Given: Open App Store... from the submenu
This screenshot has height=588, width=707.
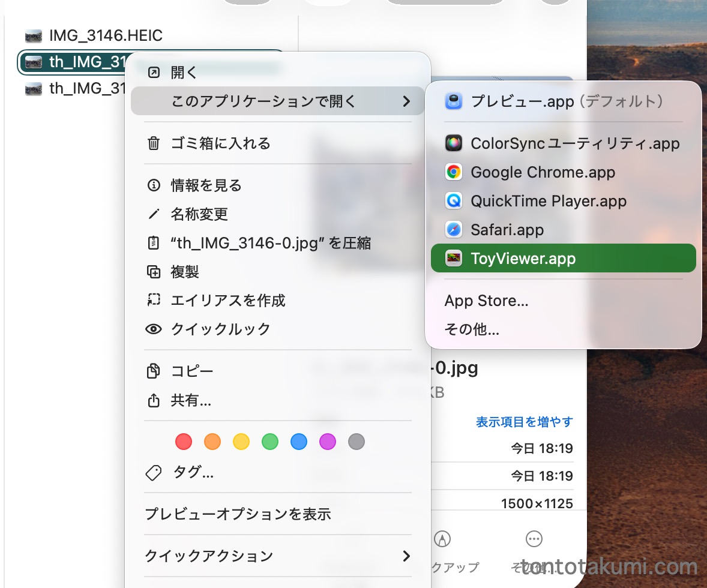Looking at the screenshot, I should (x=486, y=301).
